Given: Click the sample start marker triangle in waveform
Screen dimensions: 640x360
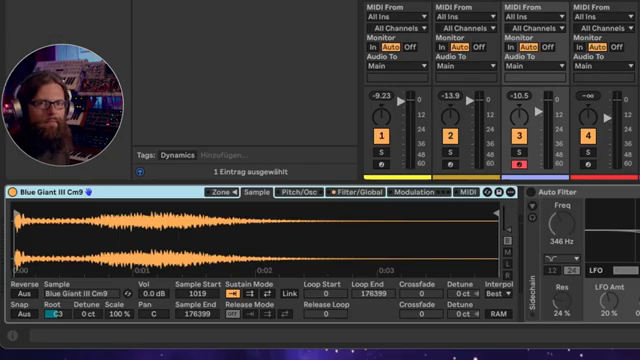Looking at the screenshot, I should pyautogui.click(x=16, y=213).
